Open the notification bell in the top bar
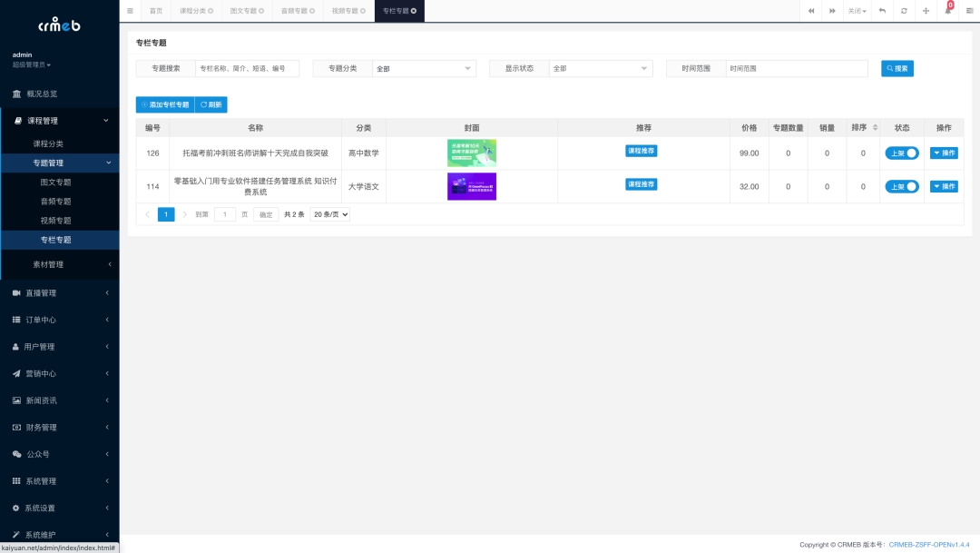 click(x=948, y=11)
